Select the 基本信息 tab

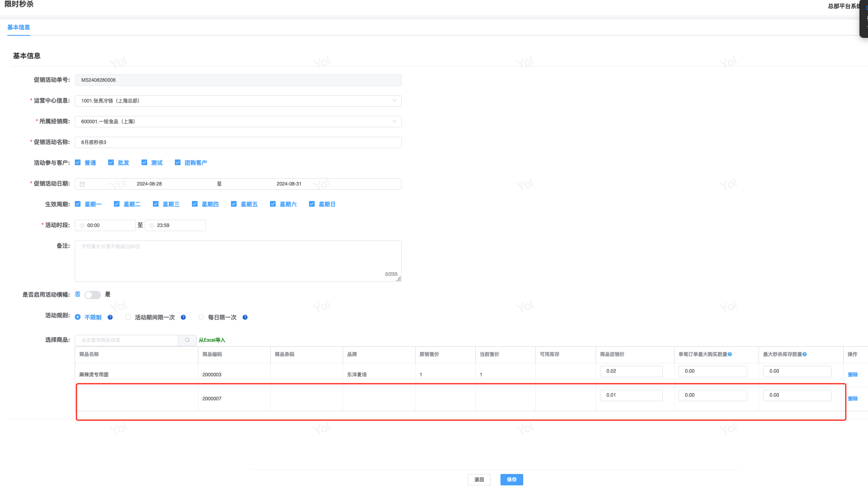coord(19,27)
